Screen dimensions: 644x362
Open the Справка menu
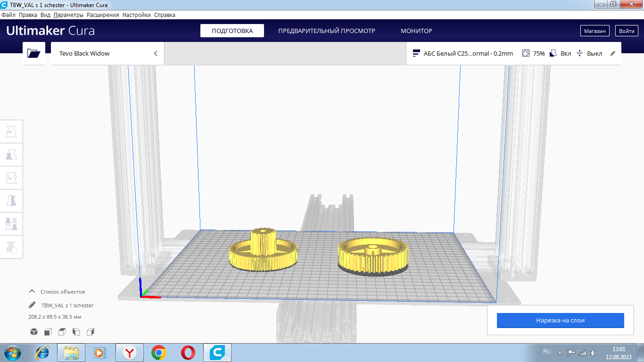click(165, 15)
